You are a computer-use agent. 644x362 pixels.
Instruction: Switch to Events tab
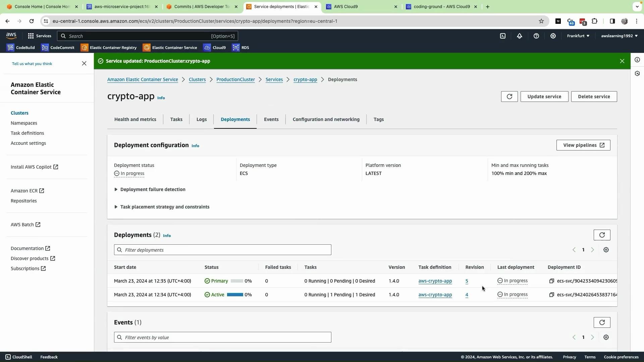(271, 119)
